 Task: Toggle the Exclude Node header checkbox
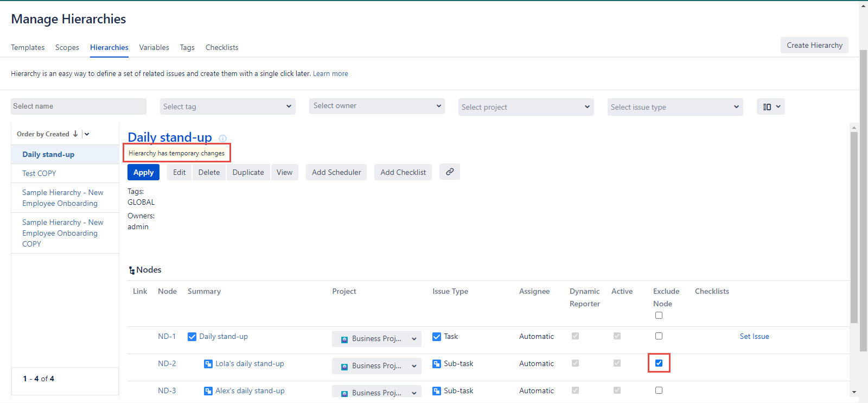[x=659, y=316]
